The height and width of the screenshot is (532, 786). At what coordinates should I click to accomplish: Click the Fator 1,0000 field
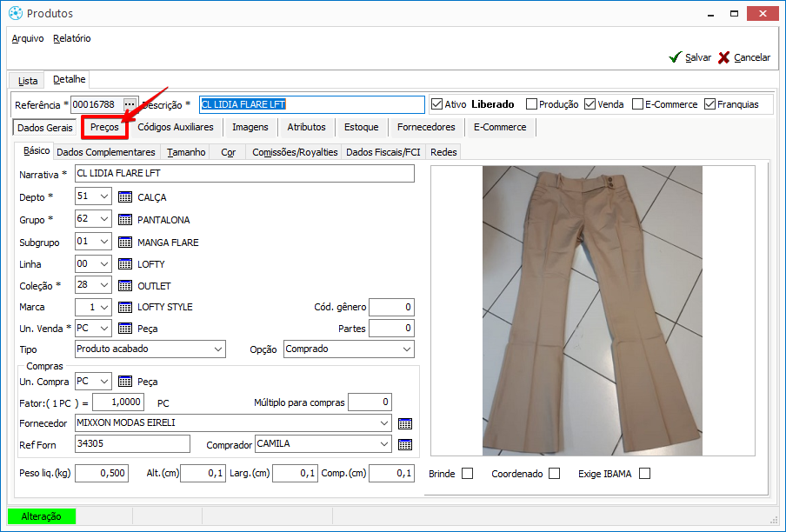coord(118,402)
